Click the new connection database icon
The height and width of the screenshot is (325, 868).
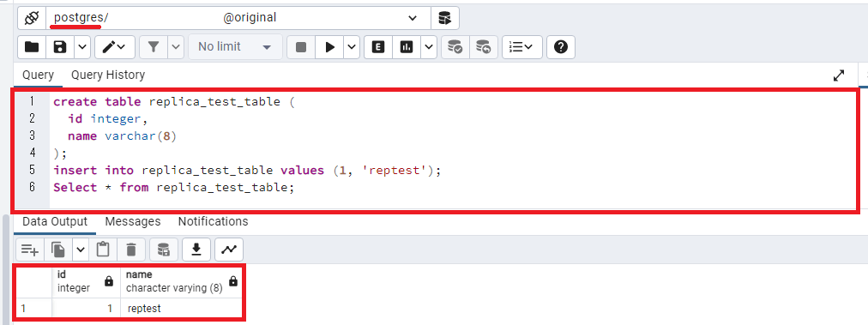point(444,18)
